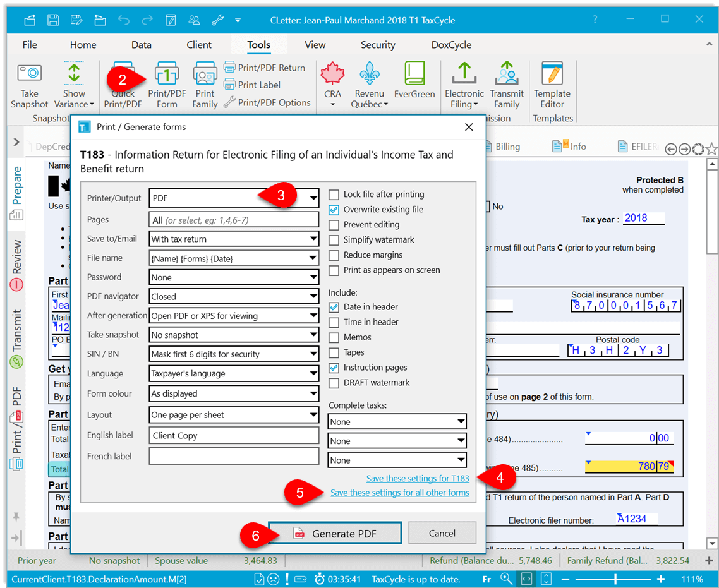Click the zoom in plus button
719x588 pixels.
coord(661,579)
